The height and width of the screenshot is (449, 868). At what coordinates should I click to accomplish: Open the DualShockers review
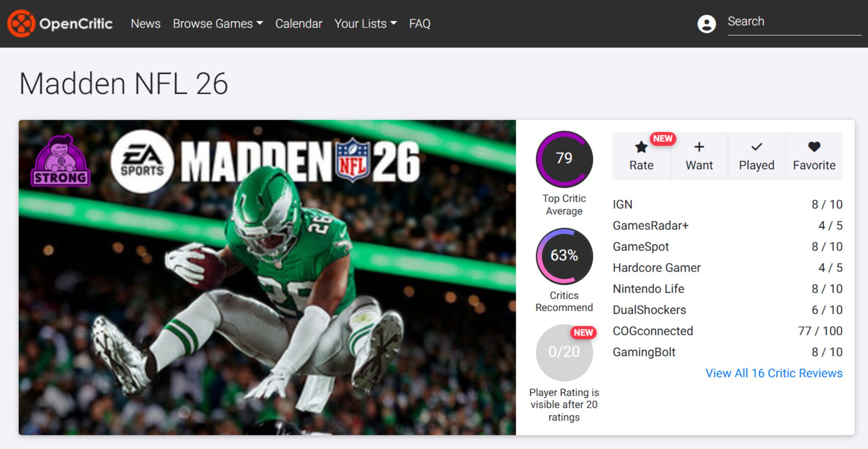[727, 310]
